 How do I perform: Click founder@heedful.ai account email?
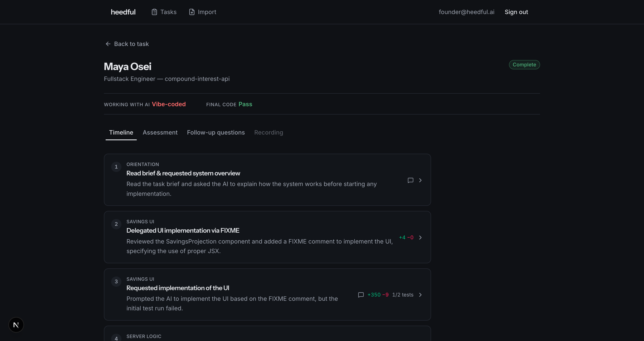point(467,12)
